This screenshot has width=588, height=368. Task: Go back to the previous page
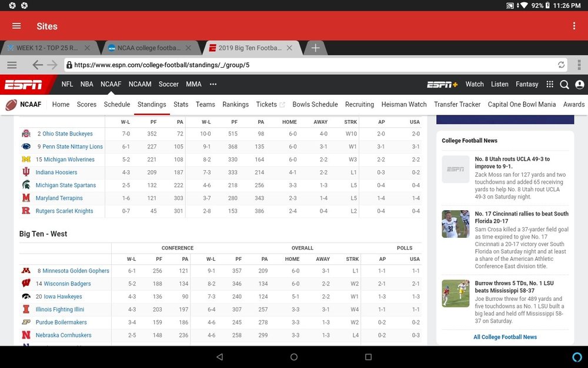pyautogui.click(x=38, y=65)
